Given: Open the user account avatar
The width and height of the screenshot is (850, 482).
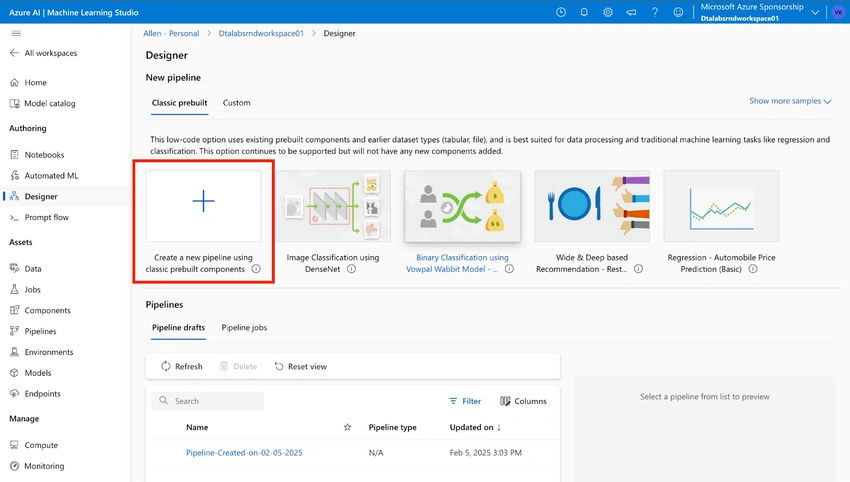Looking at the screenshot, I should pos(838,12).
